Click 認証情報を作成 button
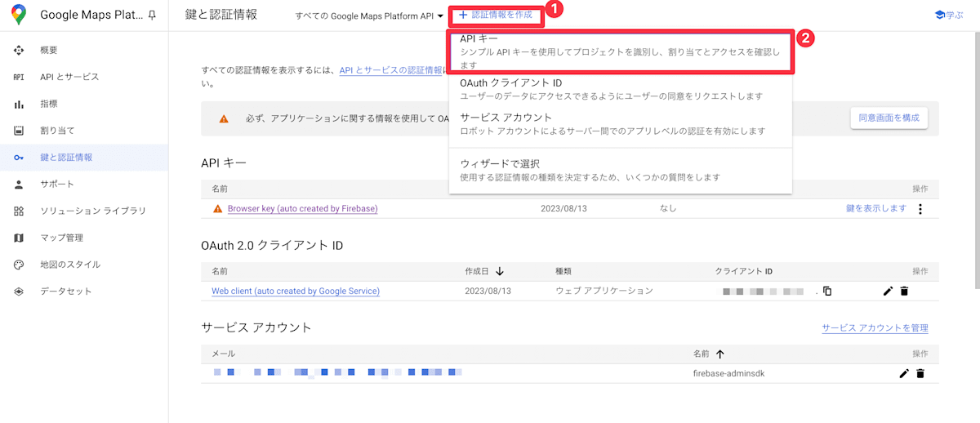The height and width of the screenshot is (423, 980). click(x=496, y=15)
